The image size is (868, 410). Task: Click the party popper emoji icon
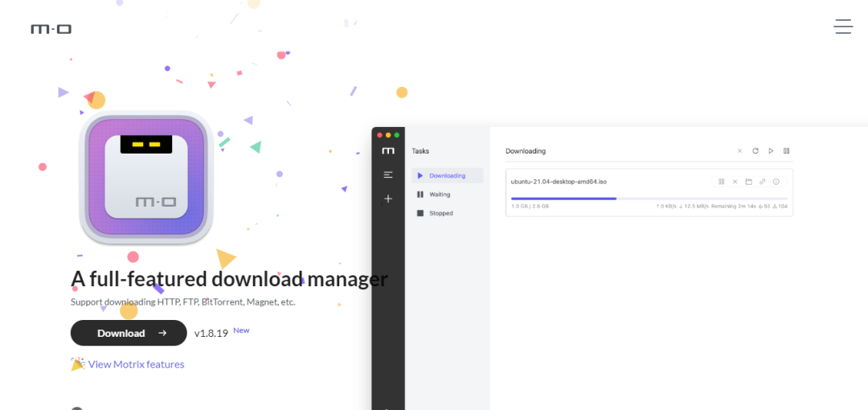(77, 364)
